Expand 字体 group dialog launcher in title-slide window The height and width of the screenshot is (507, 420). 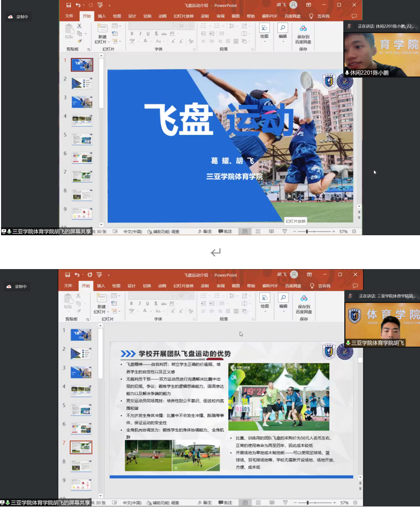click(x=194, y=49)
